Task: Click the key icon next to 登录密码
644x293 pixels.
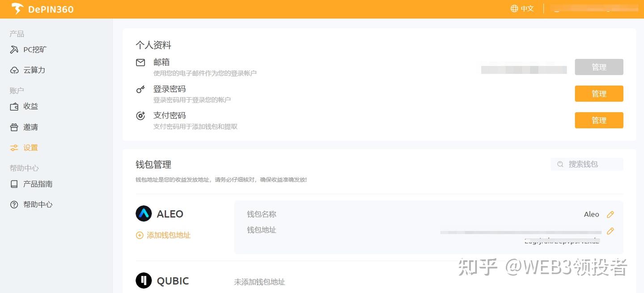Action: 140,89
